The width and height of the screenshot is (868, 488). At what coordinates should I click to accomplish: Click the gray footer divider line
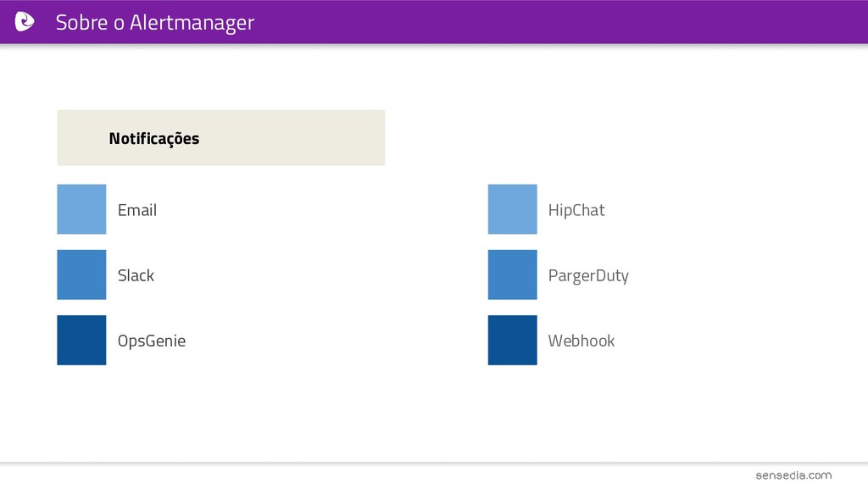(x=434, y=463)
